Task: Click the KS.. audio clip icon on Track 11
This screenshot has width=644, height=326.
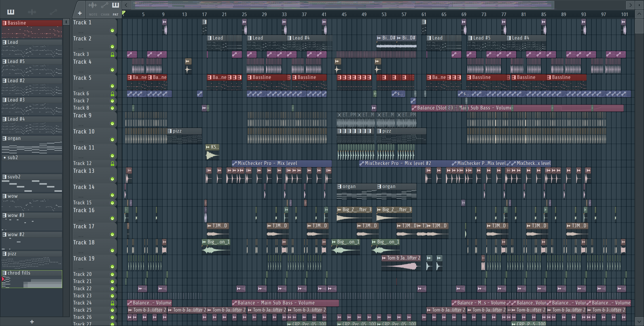Action: pyautogui.click(x=208, y=147)
